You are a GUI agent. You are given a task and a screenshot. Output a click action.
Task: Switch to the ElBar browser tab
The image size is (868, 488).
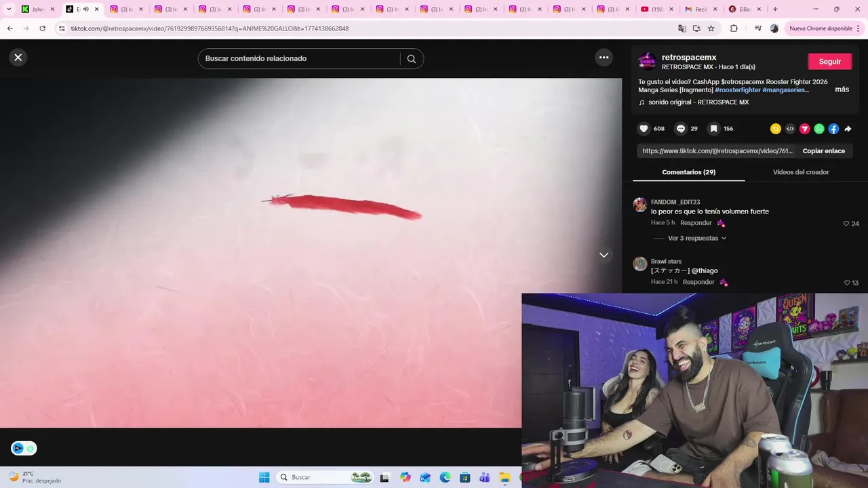click(745, 9)
